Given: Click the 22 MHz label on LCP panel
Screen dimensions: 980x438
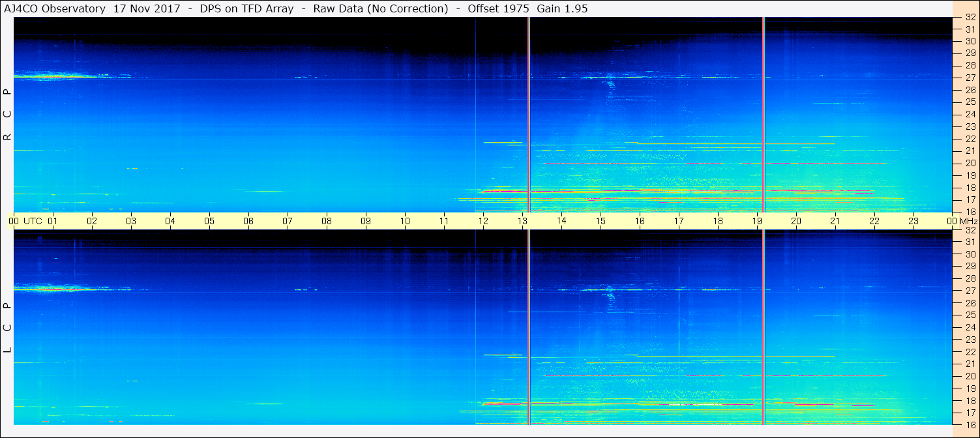Looking at the screenshot, I should (970, 352).
